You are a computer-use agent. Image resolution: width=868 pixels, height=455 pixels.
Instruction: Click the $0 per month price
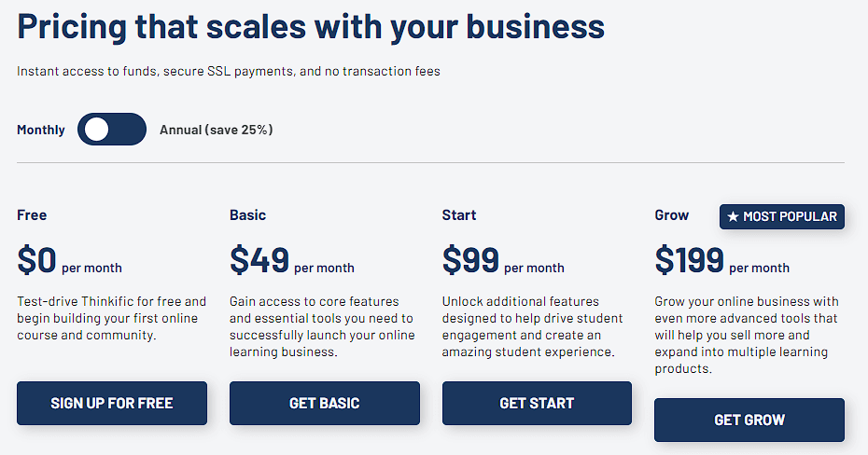[x=69, y=262]
